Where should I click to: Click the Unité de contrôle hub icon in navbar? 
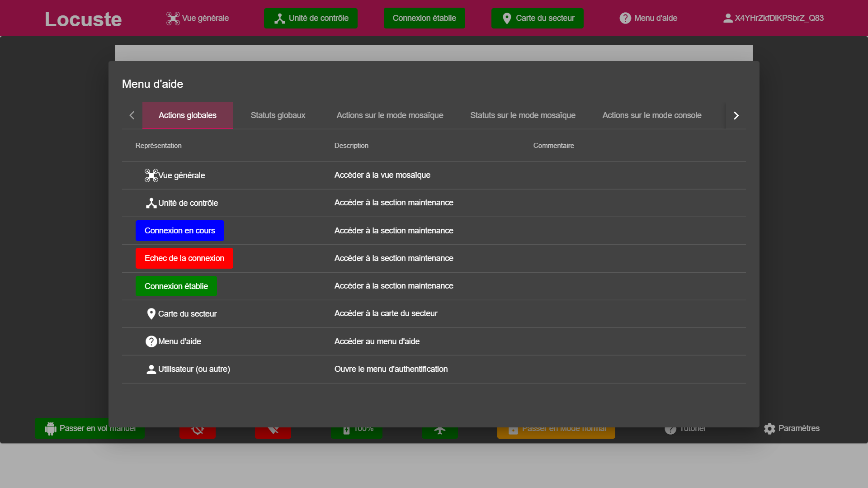(x=280, y=19)
